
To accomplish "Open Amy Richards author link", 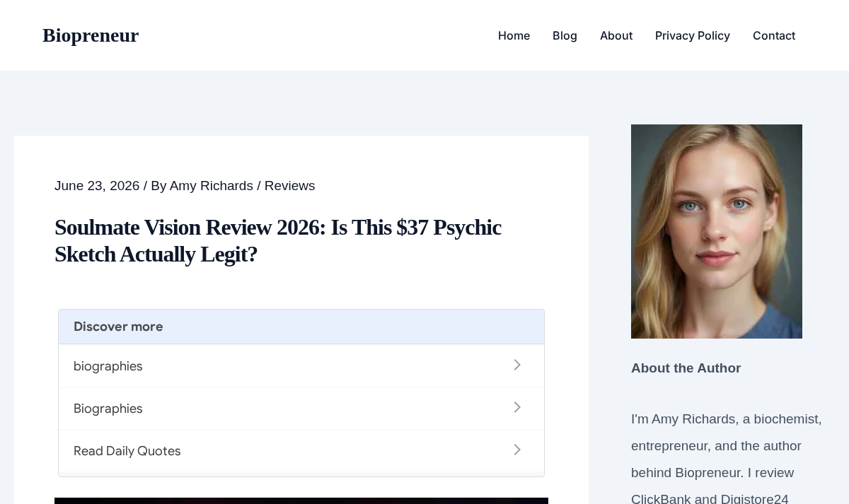I will [212, 186].
